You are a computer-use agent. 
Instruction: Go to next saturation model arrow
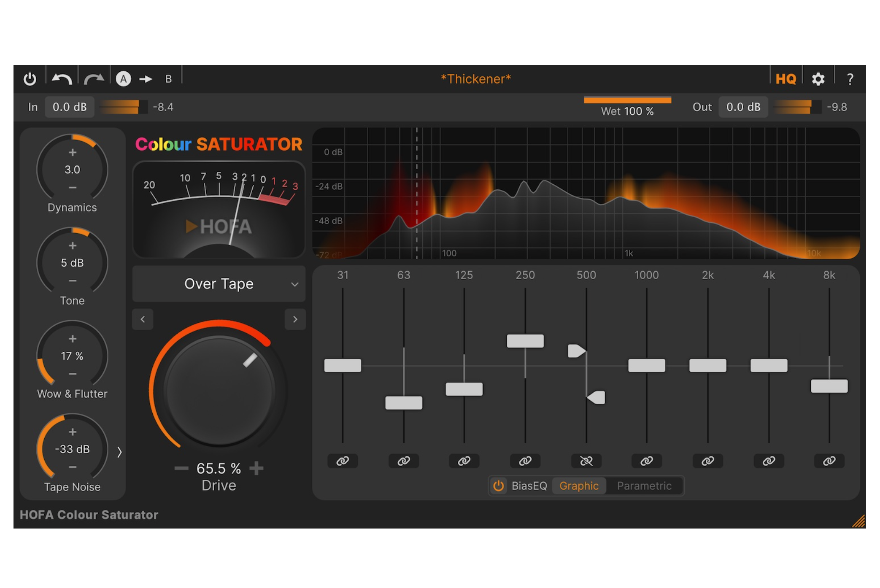(295, 319)
